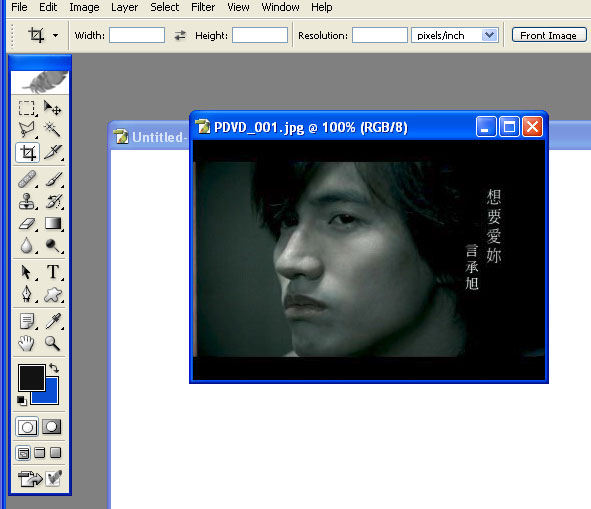Open the File menu
Screen dimensions: 591x509
[19, 7]
